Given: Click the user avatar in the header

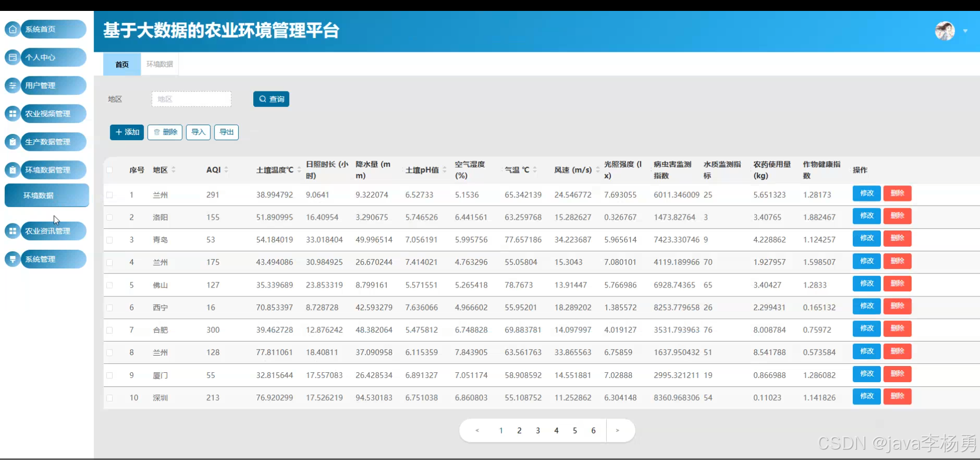Looking at the screenshot, I should click(x=945, y=31).
